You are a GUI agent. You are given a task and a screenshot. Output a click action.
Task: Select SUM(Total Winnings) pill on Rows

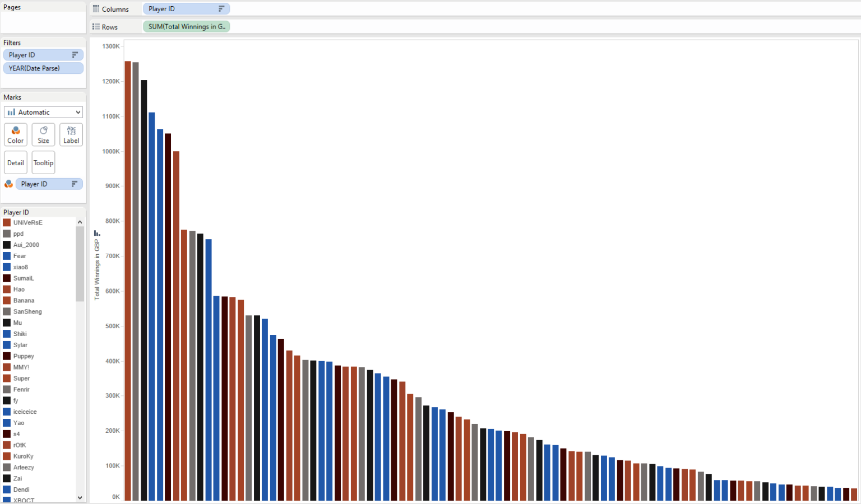[x=186, y=27]
